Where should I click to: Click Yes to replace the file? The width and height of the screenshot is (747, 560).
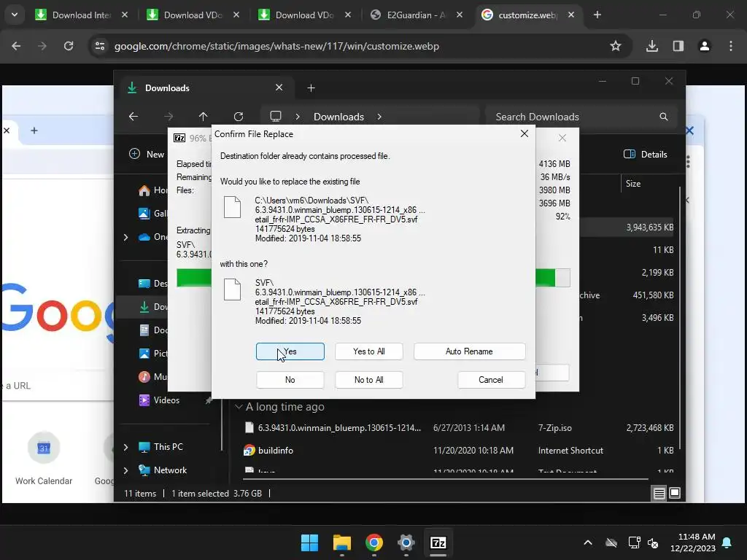[x=290, y=351]
